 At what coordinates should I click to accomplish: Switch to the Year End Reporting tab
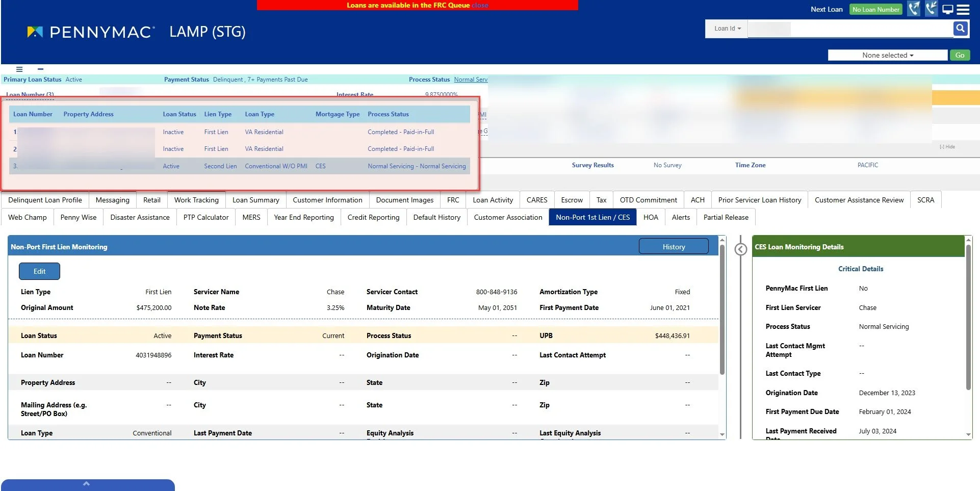tap(304, 217)
